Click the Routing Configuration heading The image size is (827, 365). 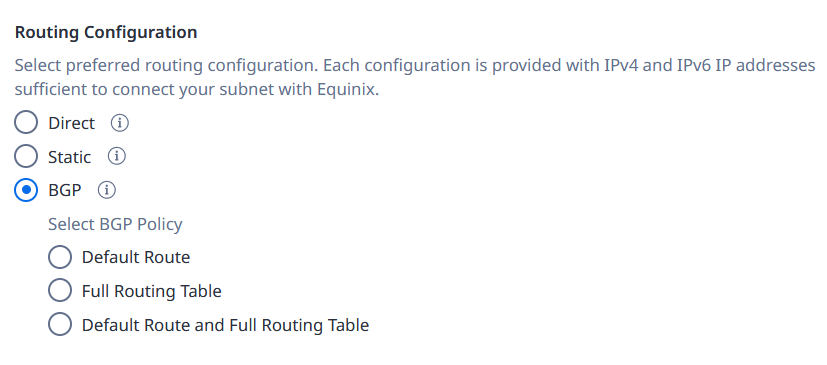click(x=106, y=33)
